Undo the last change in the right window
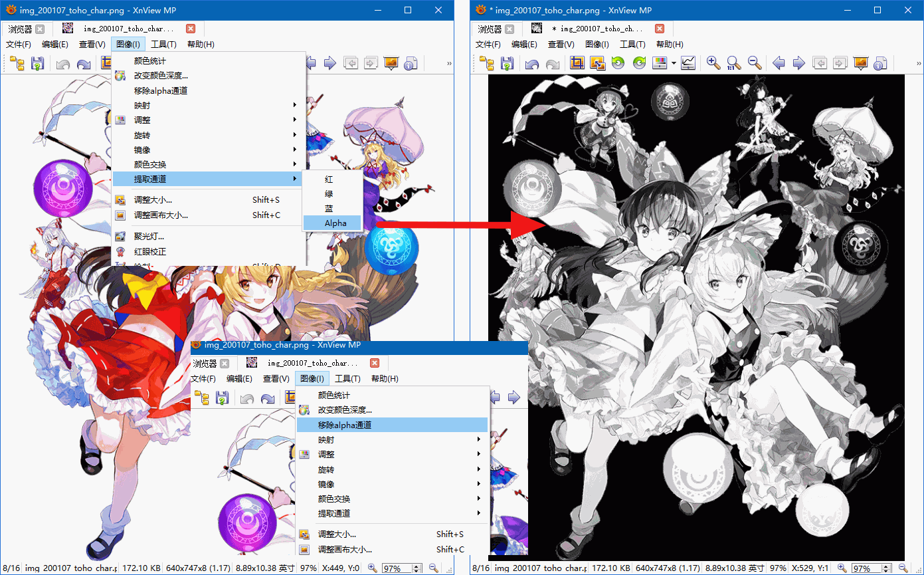924x575 pixels. pos(532,63)
